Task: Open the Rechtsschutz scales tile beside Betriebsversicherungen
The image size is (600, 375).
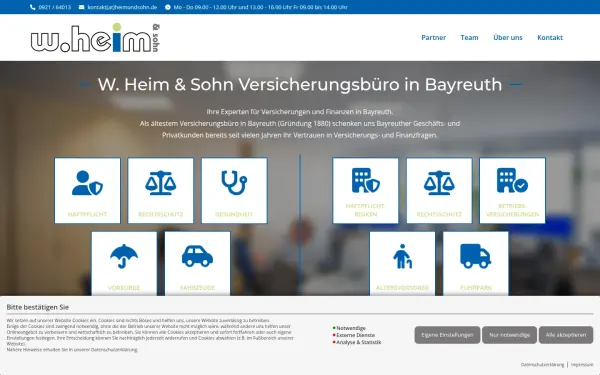Action: (x=439, y=191)
